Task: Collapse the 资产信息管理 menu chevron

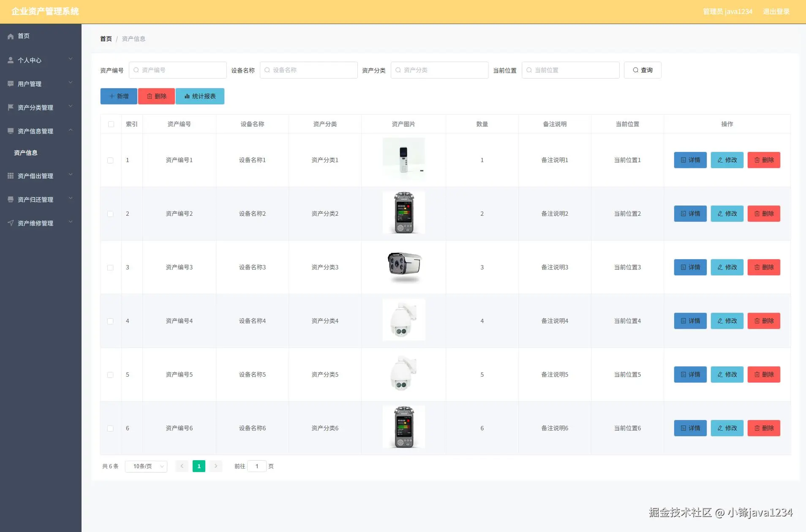Action: click(71, 130)
